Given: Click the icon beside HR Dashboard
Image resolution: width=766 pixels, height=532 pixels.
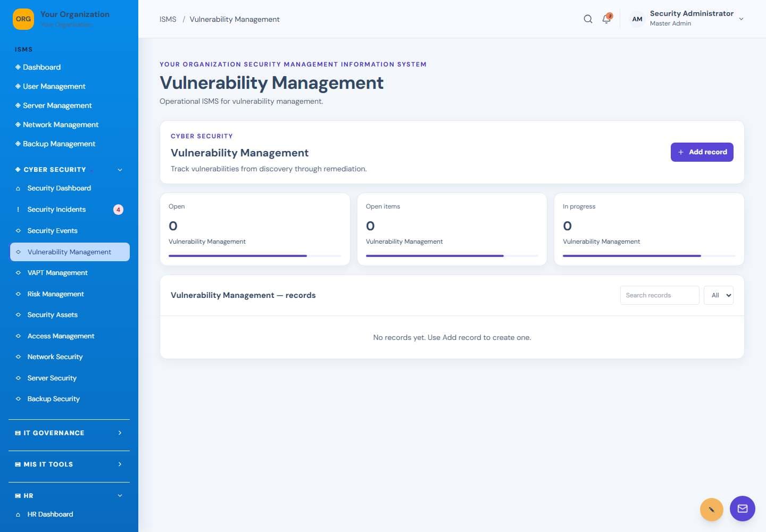Looking at the screenshot, I should pos(18,514).
